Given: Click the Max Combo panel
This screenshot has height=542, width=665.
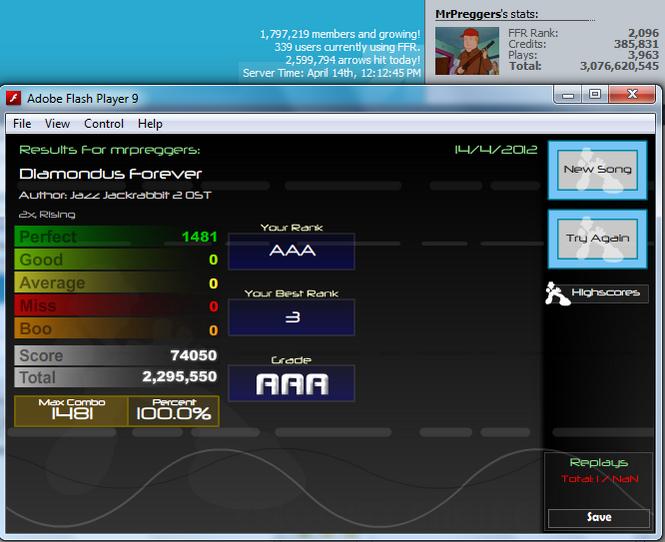Looking at the screenshot, I should (x=71, y=411).
